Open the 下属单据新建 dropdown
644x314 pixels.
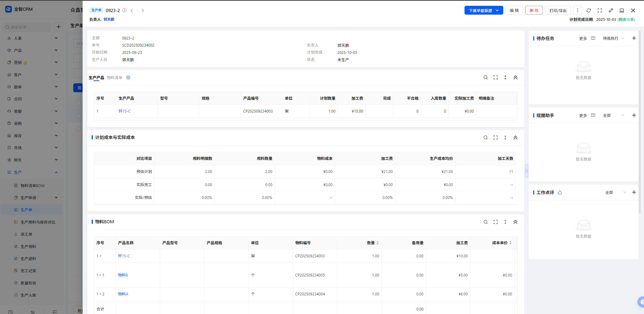pyautogui.click(x=484, y=10)
